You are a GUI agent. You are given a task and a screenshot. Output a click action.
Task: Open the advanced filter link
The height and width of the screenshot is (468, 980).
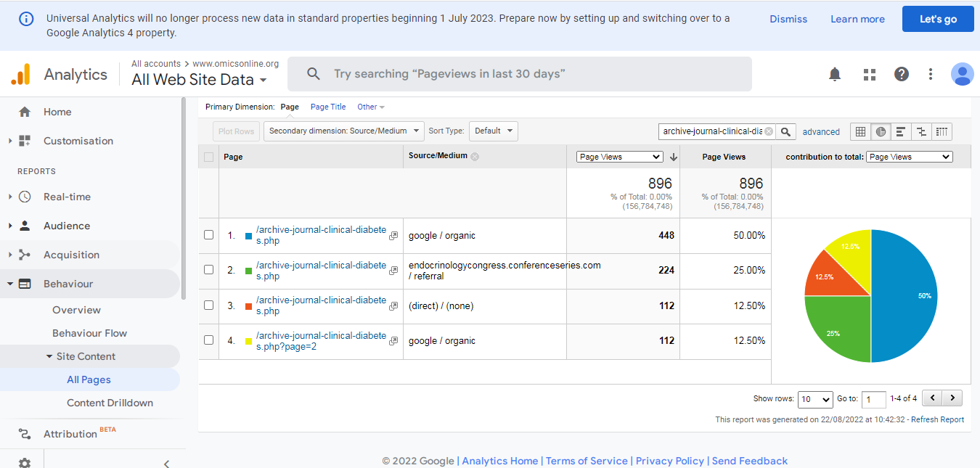point(821,132)
